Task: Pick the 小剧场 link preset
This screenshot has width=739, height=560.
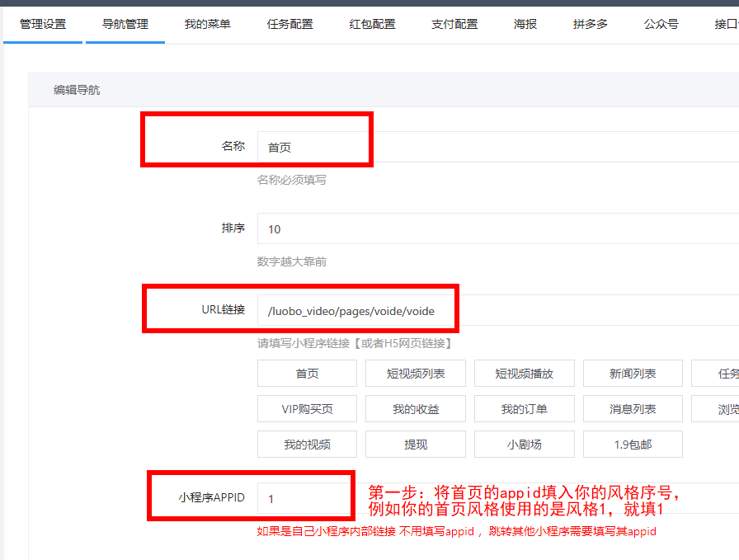Action: [524, 444]
